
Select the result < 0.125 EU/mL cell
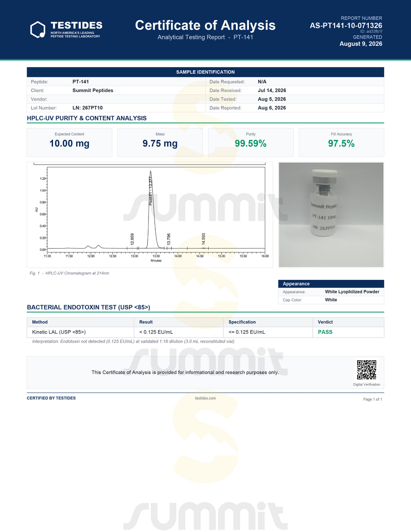(x=179, y=332)
